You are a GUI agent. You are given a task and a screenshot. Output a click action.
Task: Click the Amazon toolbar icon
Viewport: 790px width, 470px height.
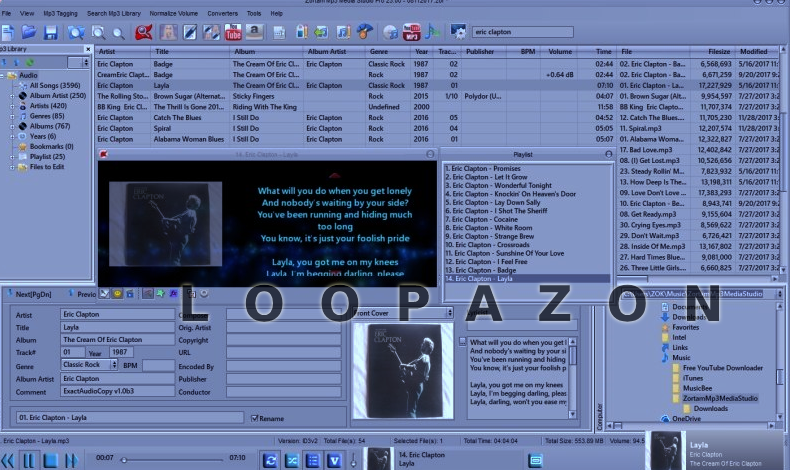[x=254, y=32]
